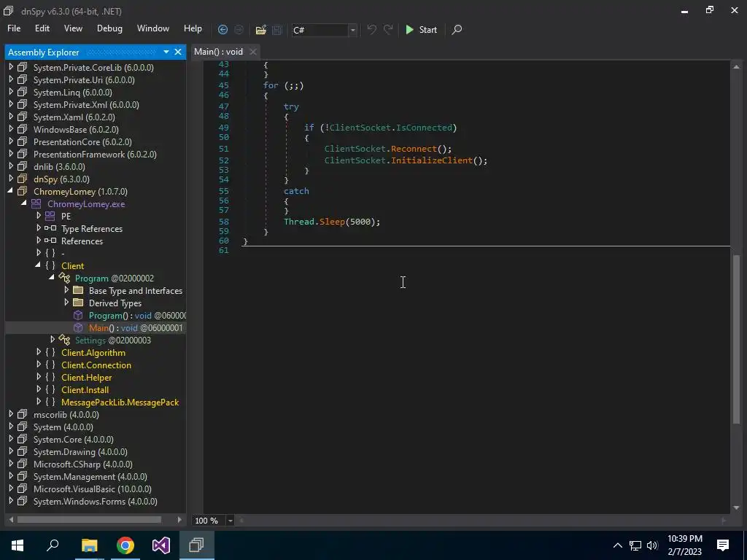Image resolution: width=747 pixels, height=560 pixels.
Task: Expand the dnlib (3.6.0.0) node
Action: point(11,166)
